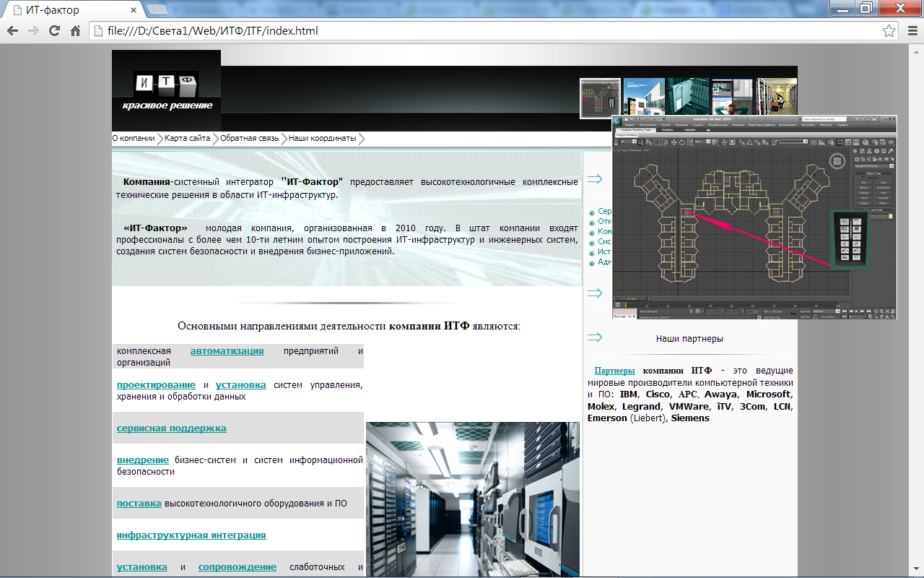Follow the проектирование link
924x578 pixels.
(156, 385)
